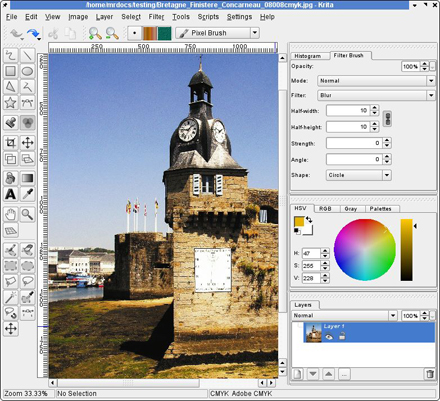Open the Filter menu
This screenshot has width=440, height=401.
pos(156,17)
